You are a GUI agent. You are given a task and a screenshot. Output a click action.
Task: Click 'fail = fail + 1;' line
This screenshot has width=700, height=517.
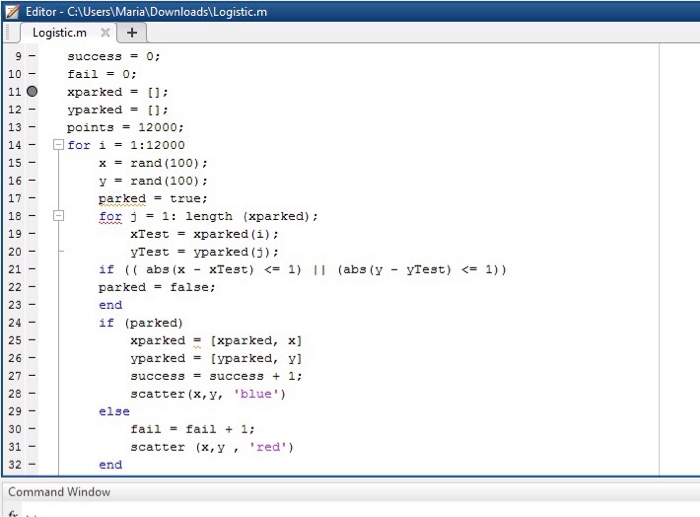(x=192, y=429)
